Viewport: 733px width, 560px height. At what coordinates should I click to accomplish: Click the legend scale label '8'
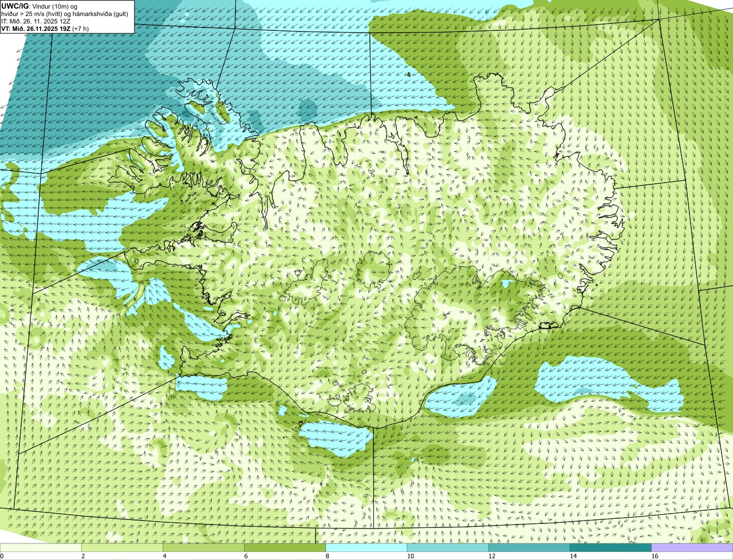[x=328, y=556]
